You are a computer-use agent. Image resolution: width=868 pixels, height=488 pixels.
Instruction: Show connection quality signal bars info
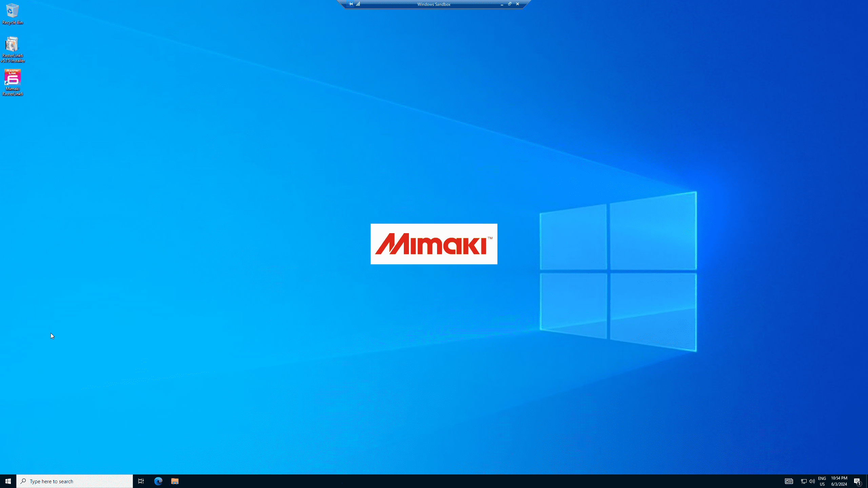pyautogui.click(x=358, y=4)
